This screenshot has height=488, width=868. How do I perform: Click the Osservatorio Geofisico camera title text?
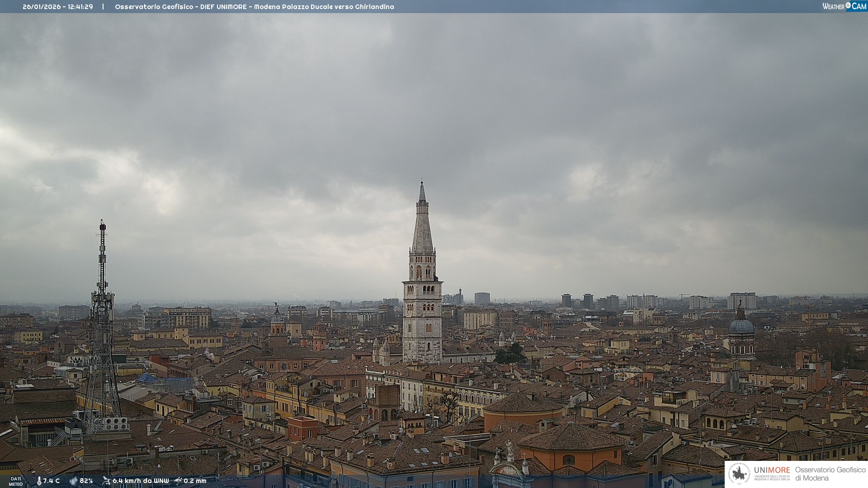point(254,7)
